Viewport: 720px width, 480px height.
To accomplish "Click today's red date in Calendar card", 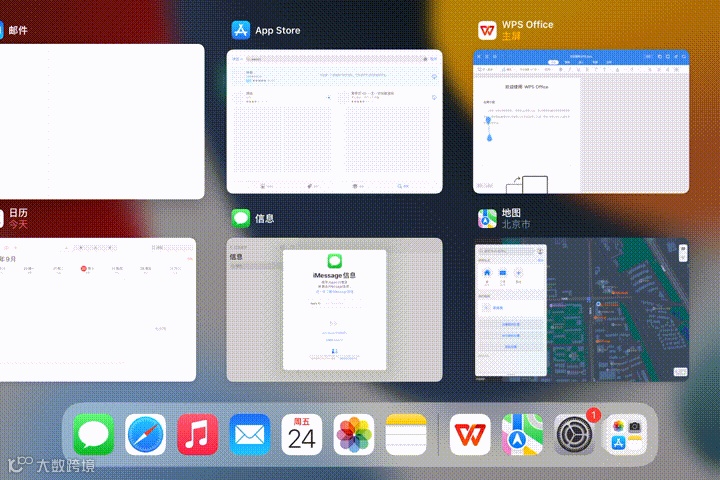I will (x=84, y=268).
